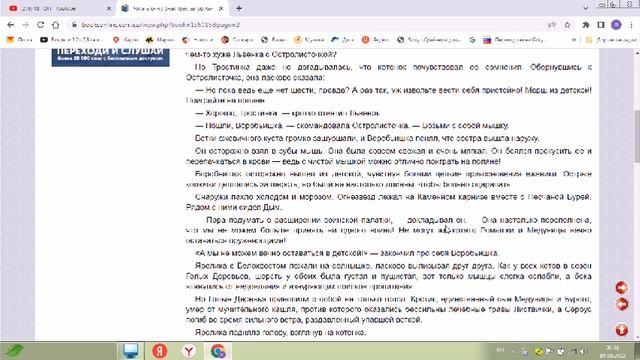Open the first globe icon bookmark
Screen dimensions: 640x360
273,40
